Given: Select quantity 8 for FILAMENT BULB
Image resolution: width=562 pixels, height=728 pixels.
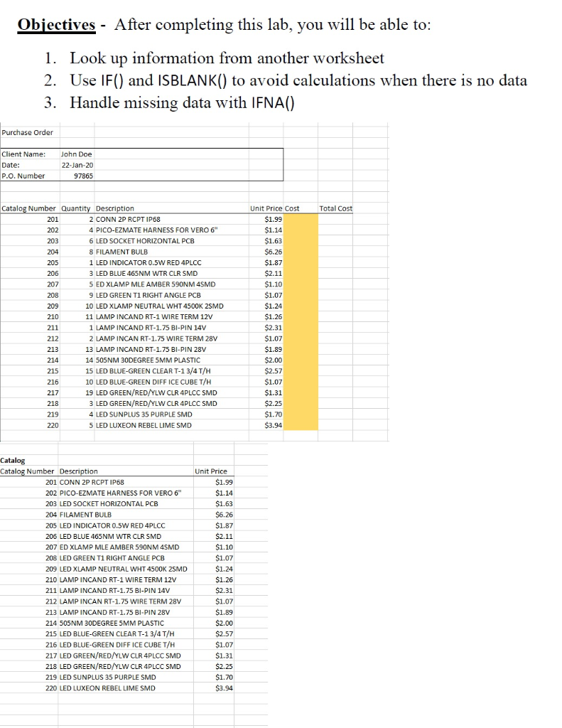Looking at the screenshot, I should point(92,252).
